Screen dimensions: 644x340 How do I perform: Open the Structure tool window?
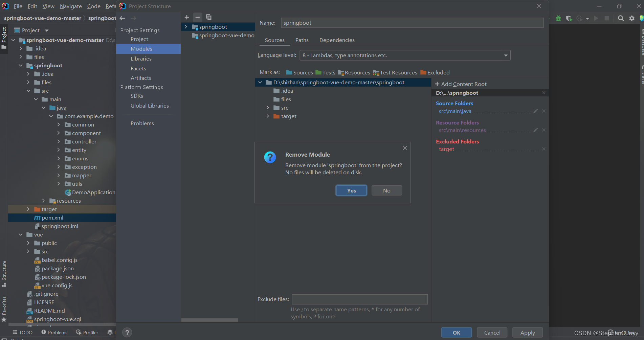[4, 274]
